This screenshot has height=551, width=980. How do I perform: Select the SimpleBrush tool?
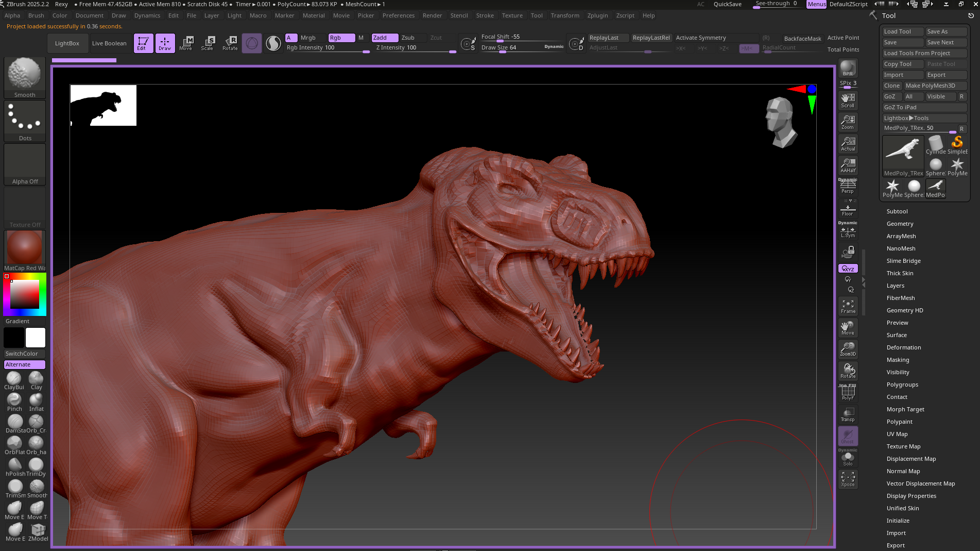coord(957,145)
